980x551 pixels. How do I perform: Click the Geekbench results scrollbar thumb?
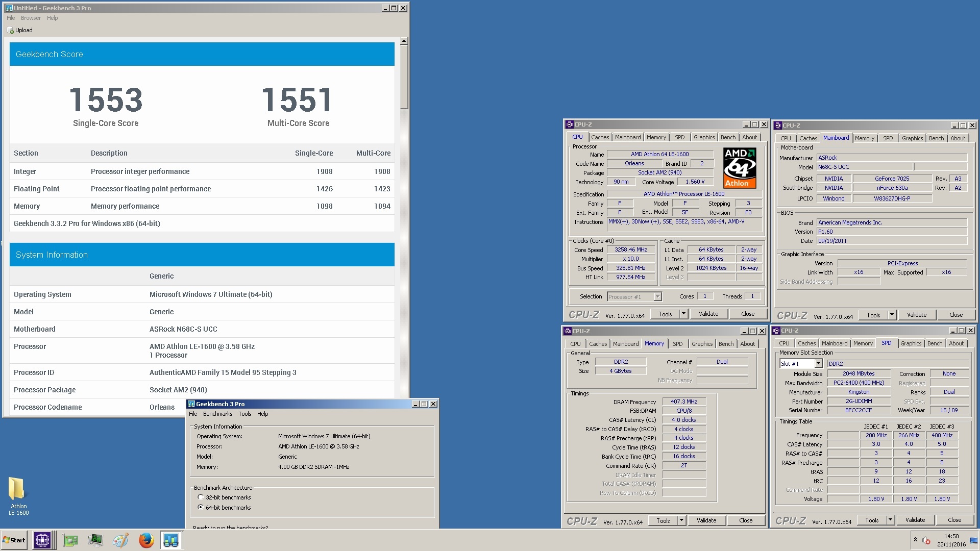tap(404, 77)
